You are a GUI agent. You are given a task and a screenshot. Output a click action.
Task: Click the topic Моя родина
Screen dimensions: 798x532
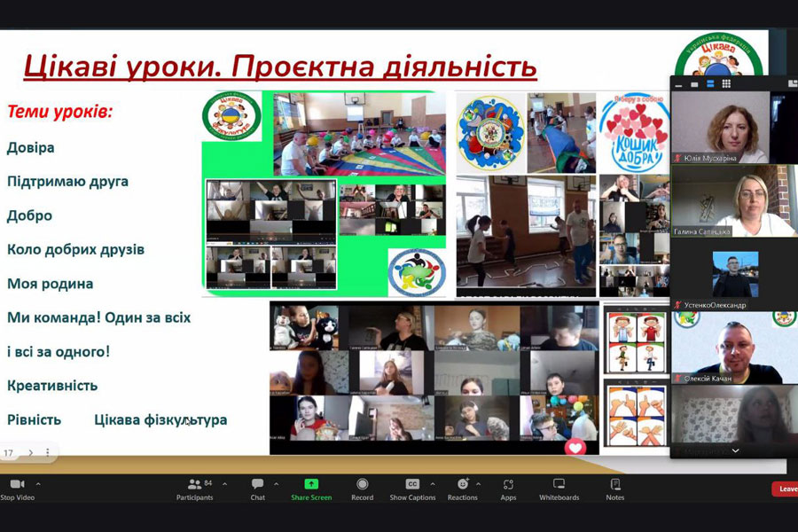tap(50, 284)
